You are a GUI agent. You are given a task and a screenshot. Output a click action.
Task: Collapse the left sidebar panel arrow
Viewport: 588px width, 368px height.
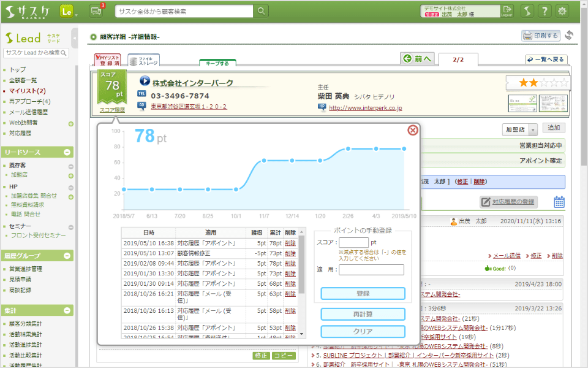74,38
